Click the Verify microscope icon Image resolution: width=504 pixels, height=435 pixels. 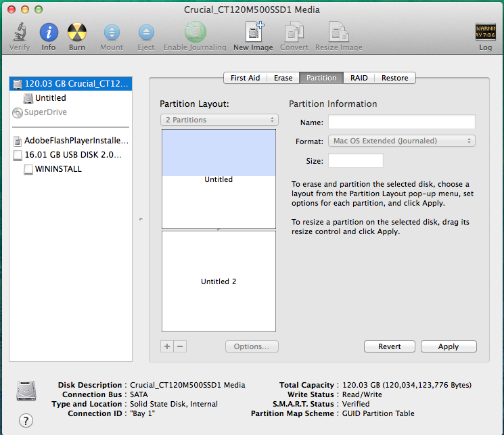tap(20, 32)
